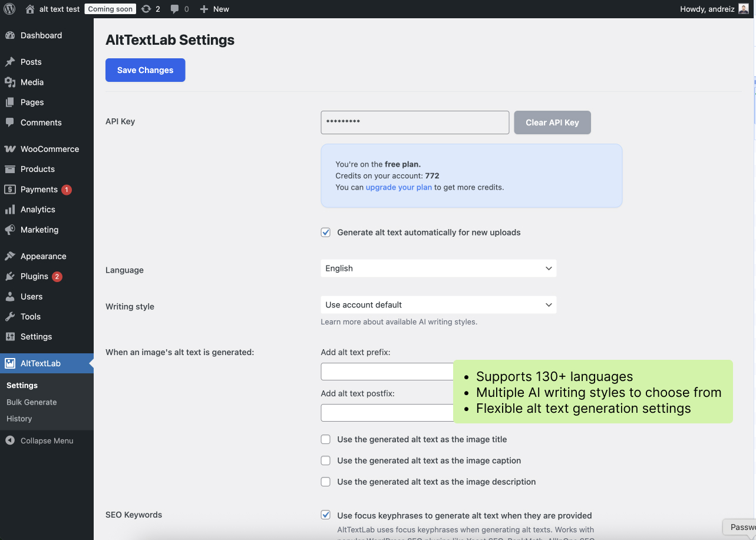
Task: Click the AltTextLab image icon
Action: [10, 363]
